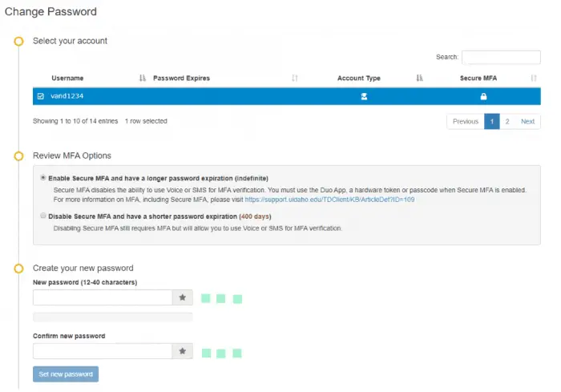Click Secure MFA lock icon in vand1234 row

(x=483, y=96)
